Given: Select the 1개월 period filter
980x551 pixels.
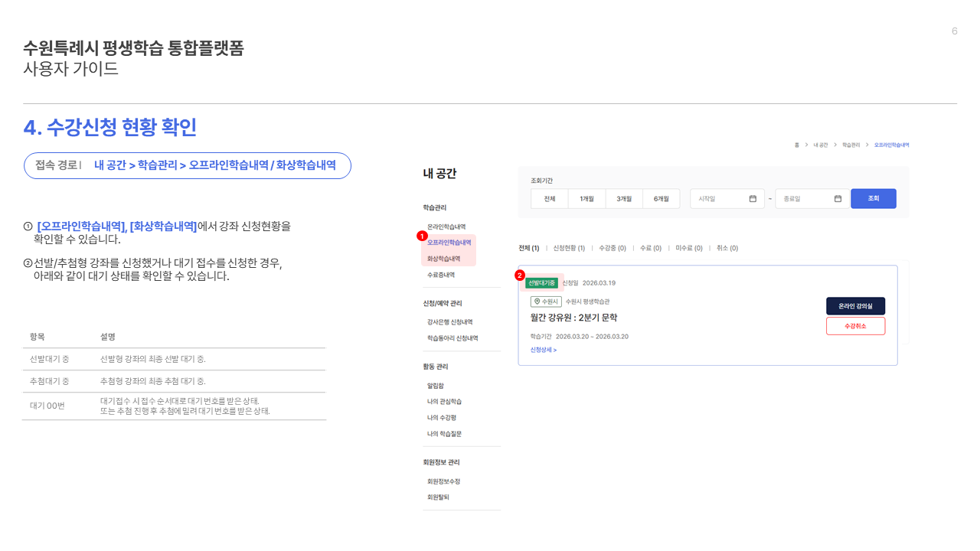Looking at the screenshot, I should pyautogui.click(x=586, y=199).
